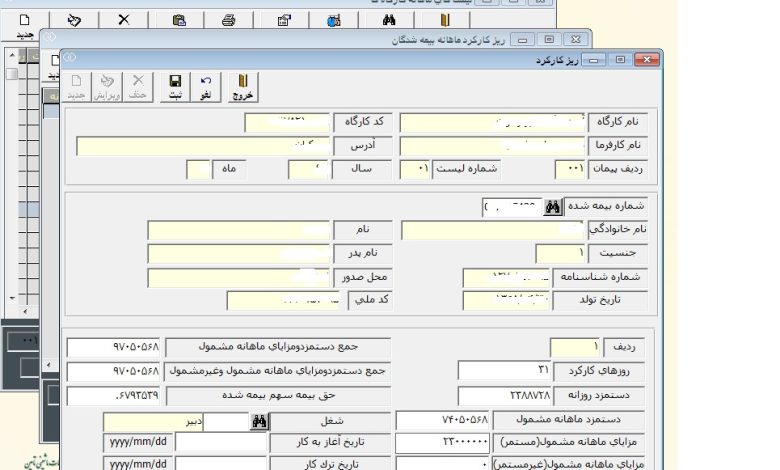The height and width of the screenshot is (470, 780).
Task: Click the New (جدید) page icon in back toolbar
Action: tap(24, 22)
